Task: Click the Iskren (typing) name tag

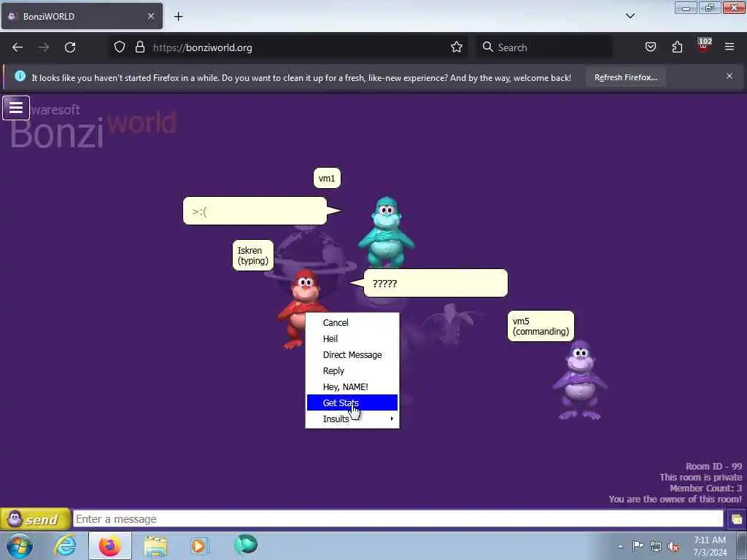Action: pyautogui.click(x=253, y=256)
